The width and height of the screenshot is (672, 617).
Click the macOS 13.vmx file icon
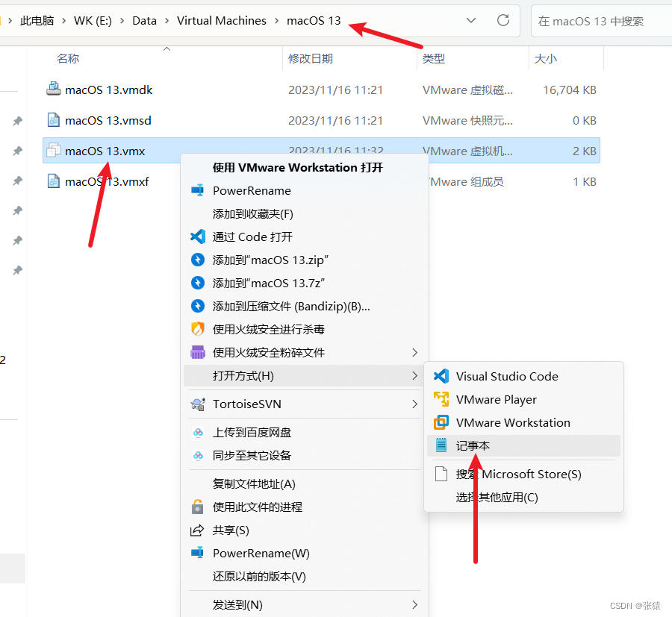(54, 151)
